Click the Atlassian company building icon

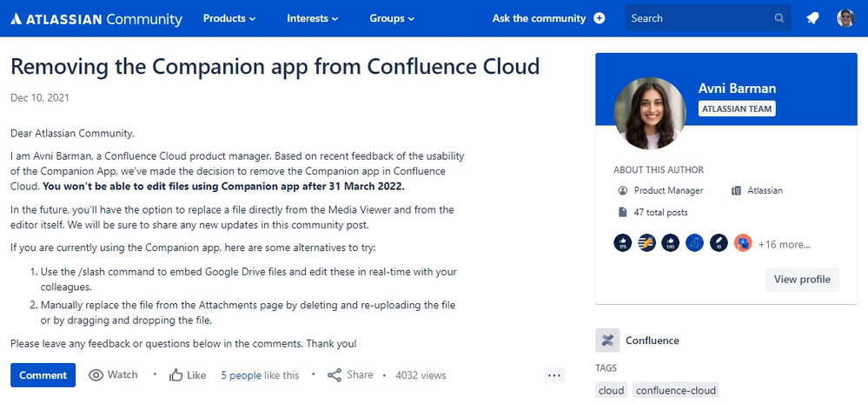pos(736,190)
